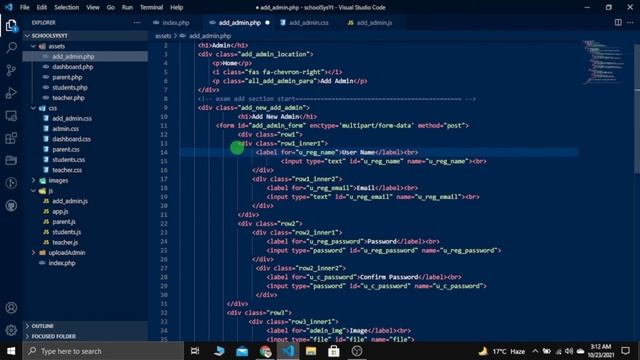
Task: Expand the images folder
Action: [x=85, y=180]
